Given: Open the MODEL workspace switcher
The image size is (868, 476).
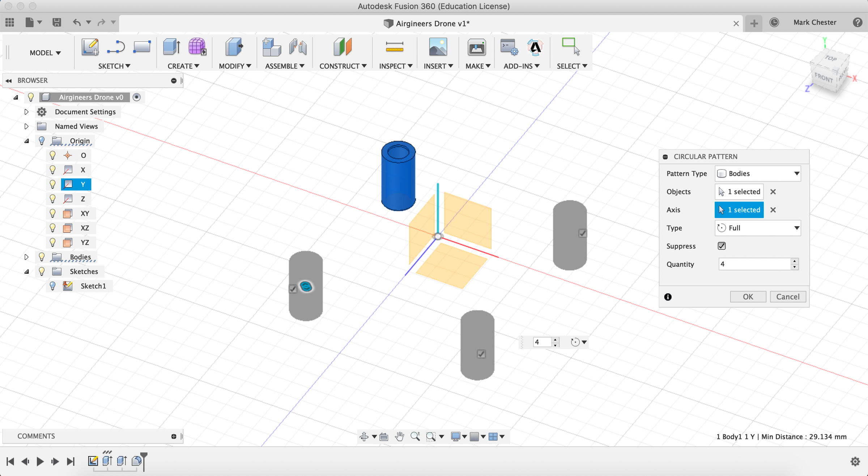Looking at the screenshot, I should click(45, 52).
